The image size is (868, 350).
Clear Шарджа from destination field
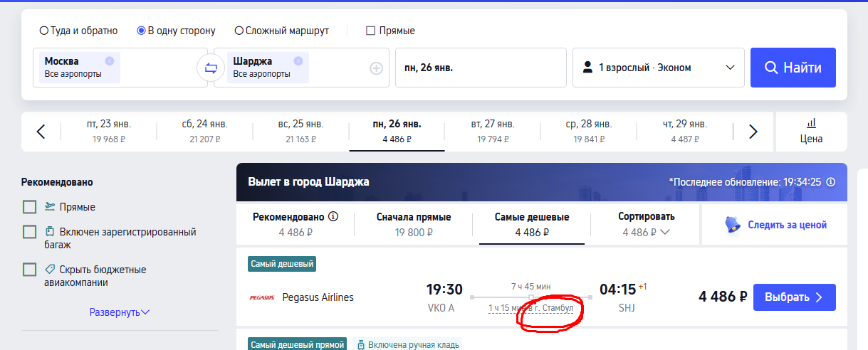[298, 61]
